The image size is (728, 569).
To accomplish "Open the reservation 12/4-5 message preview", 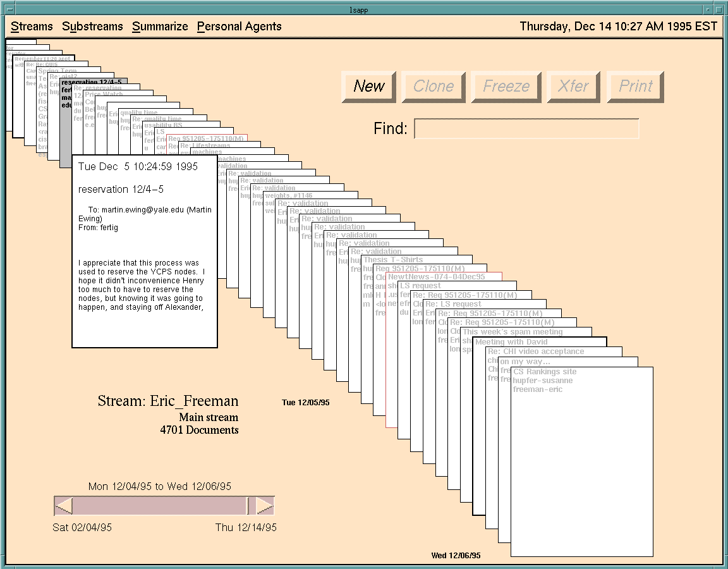I will click(145, 251).
